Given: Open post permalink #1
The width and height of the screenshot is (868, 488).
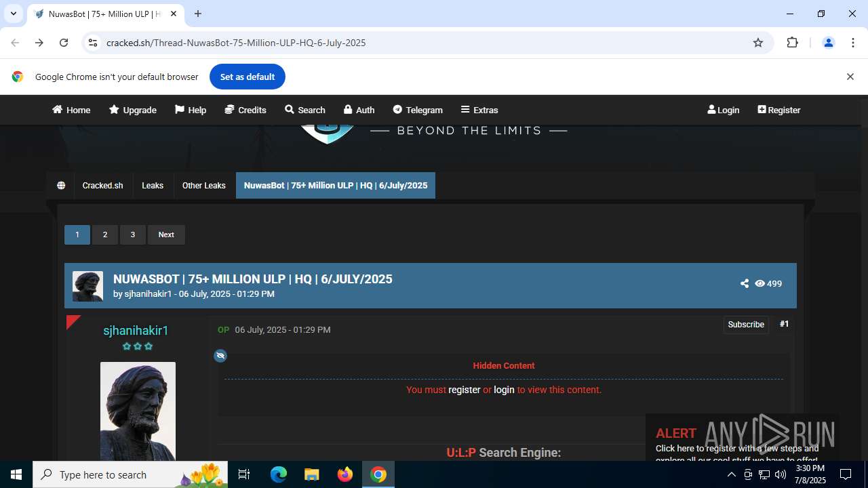Looking at the screenshot, I should pyautogui.click(x=785, y=324).
